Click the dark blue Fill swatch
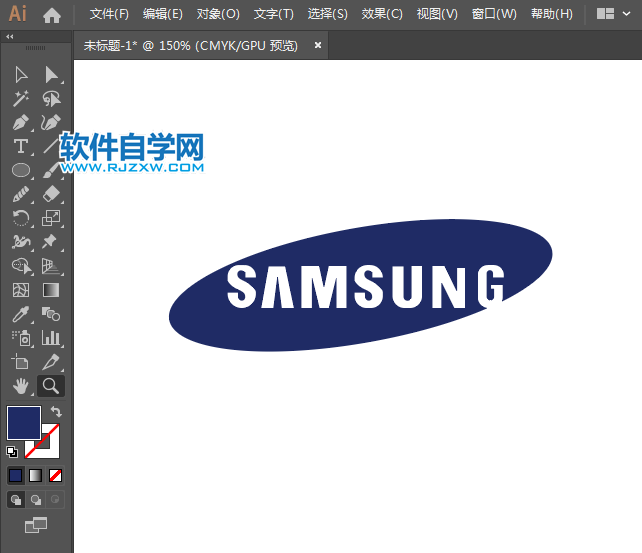The height and width of the screenshot is (553, 642). tap(24, 423)
